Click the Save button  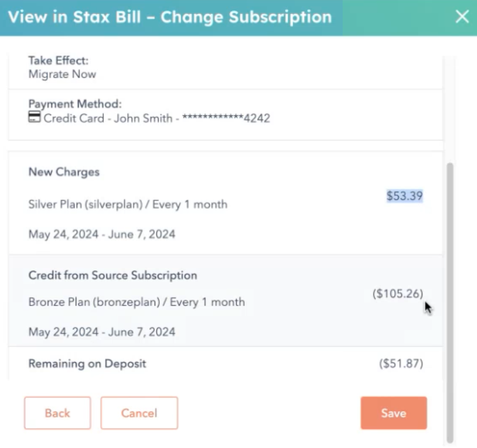pyautogui.click(x=394, y=413)
